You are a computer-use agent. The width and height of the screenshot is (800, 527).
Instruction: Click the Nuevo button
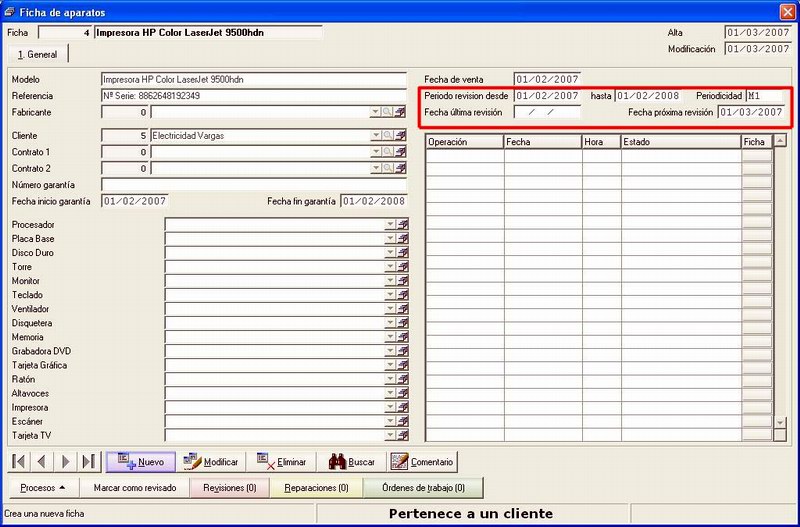pos(141,462)
